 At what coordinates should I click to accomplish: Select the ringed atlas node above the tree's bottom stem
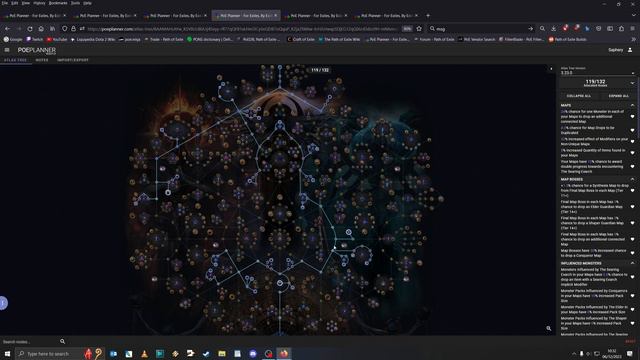[280, 283]
